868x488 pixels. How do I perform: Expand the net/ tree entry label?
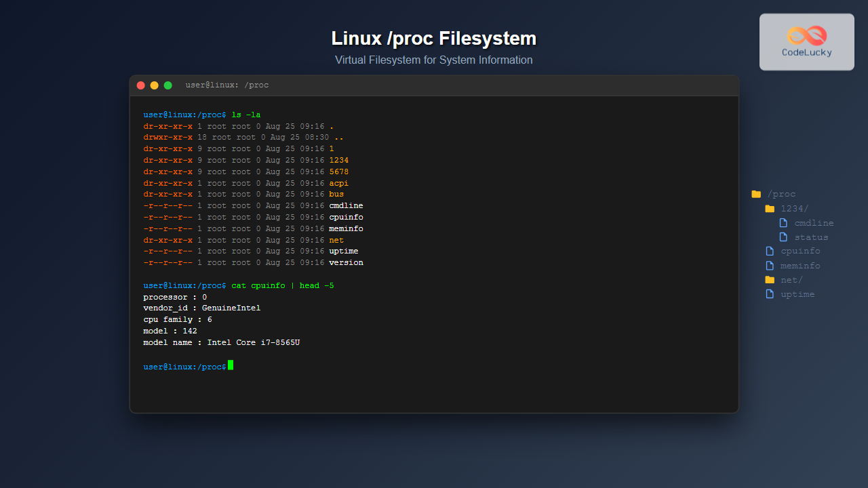click(x=791, y=280)
